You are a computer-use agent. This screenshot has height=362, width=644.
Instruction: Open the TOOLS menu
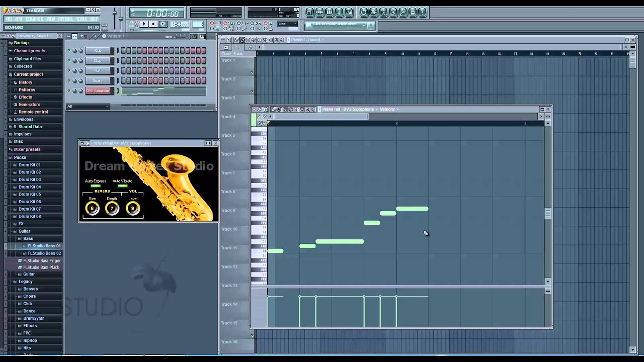[82, 19]
